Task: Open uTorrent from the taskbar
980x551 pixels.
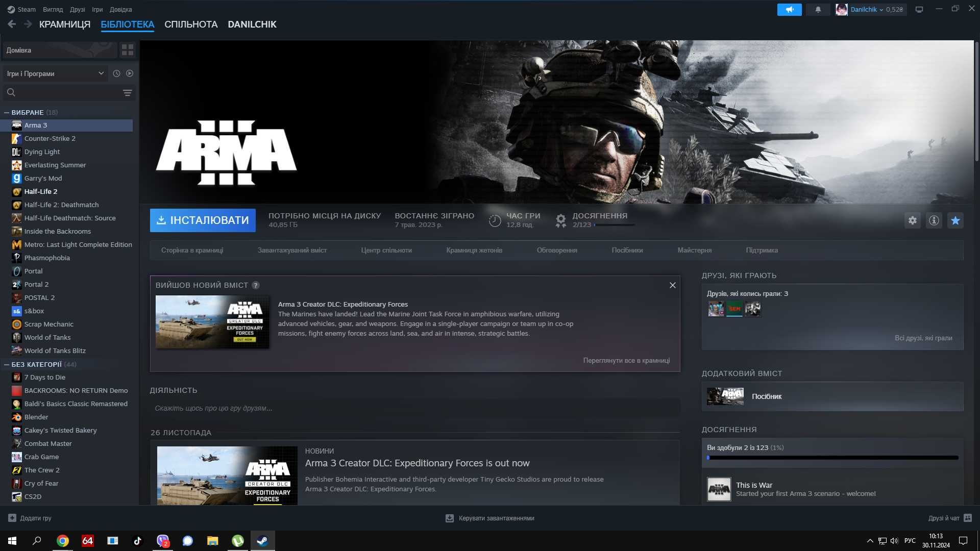Action: [x=238, y=541]
